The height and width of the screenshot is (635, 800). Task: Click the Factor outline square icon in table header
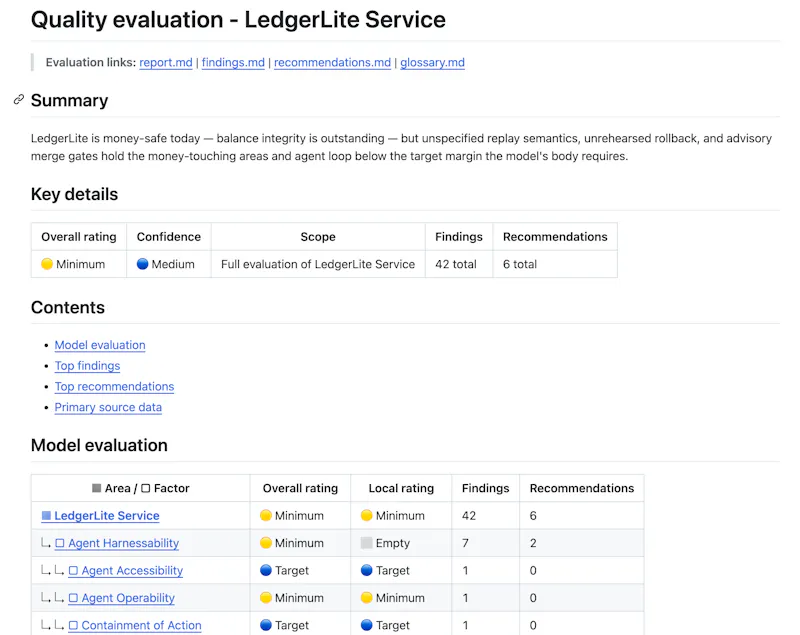tap(145, 488)
